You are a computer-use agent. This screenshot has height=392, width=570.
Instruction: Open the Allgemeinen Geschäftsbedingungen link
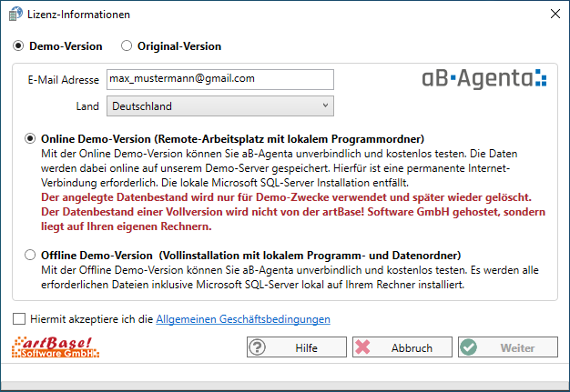tap(243, 319)
